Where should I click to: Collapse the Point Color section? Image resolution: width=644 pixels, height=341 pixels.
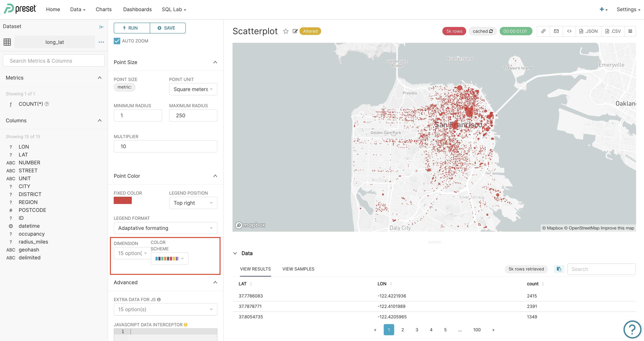(215, 176)
